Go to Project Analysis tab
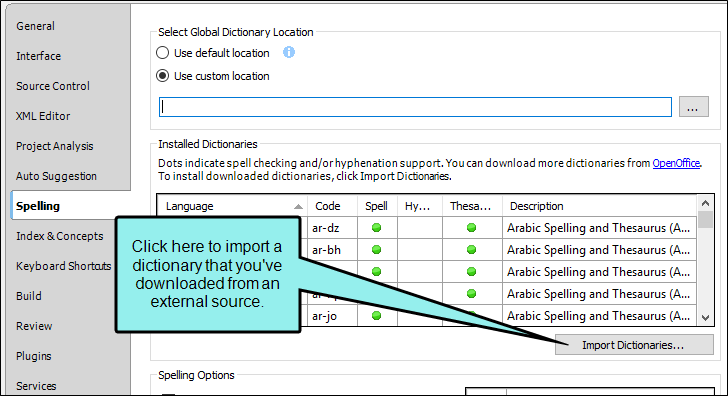The image size is (728, 396). point(55,146)
